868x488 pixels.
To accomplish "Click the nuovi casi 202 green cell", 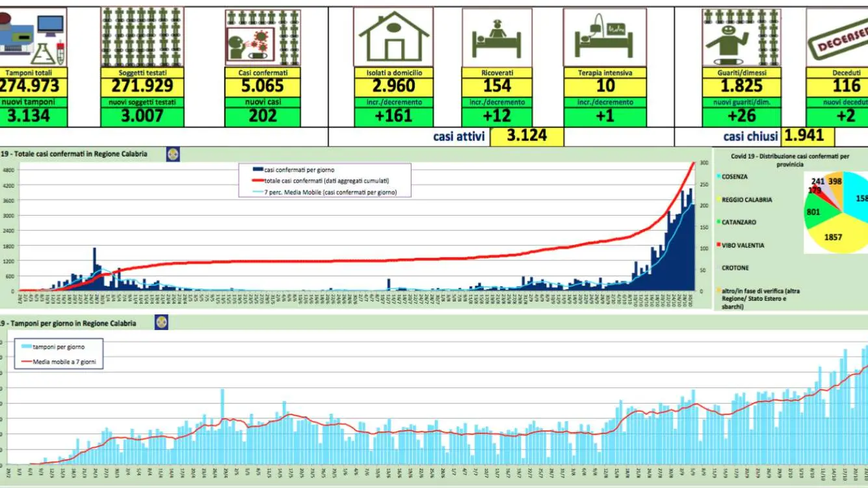I will pyautogui.click(x=263, y=116).
